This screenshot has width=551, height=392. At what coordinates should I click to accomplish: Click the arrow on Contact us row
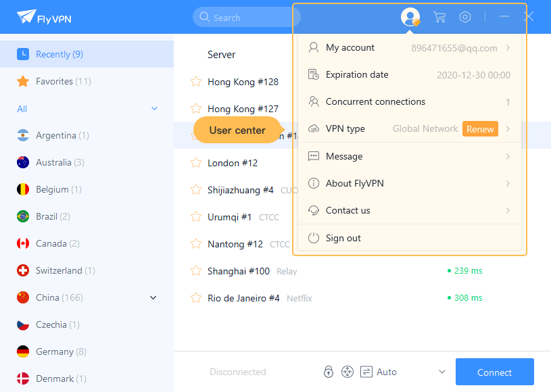pos(508,210)
